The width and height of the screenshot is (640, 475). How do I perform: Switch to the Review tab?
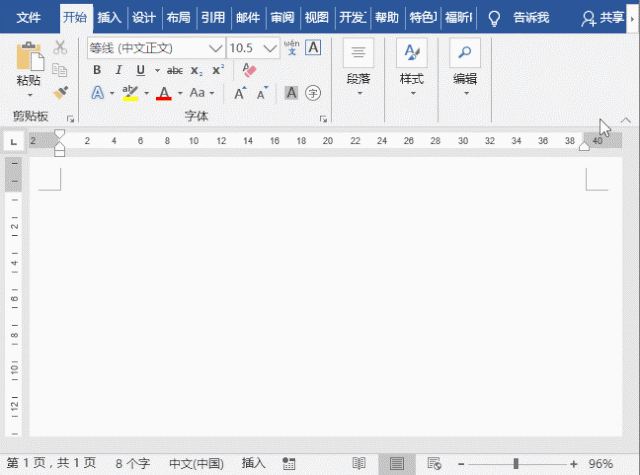point(282,18)
